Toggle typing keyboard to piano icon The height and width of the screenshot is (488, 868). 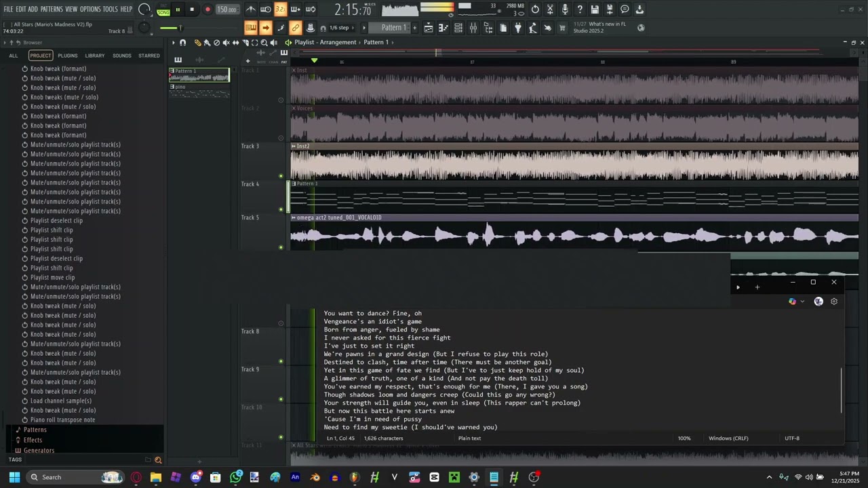[251, 28]
